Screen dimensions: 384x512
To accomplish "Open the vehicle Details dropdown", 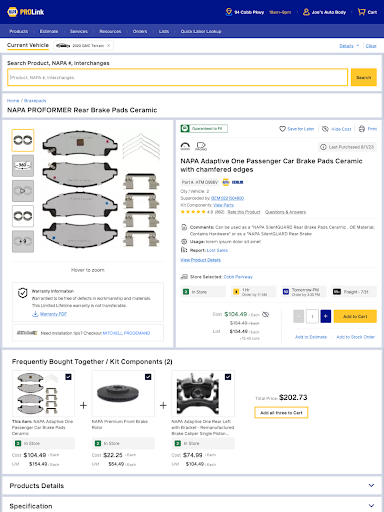I will click(349, 46).
